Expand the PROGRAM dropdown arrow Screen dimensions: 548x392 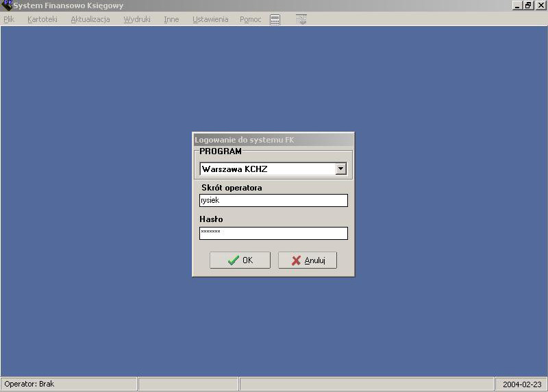[340, 169]
